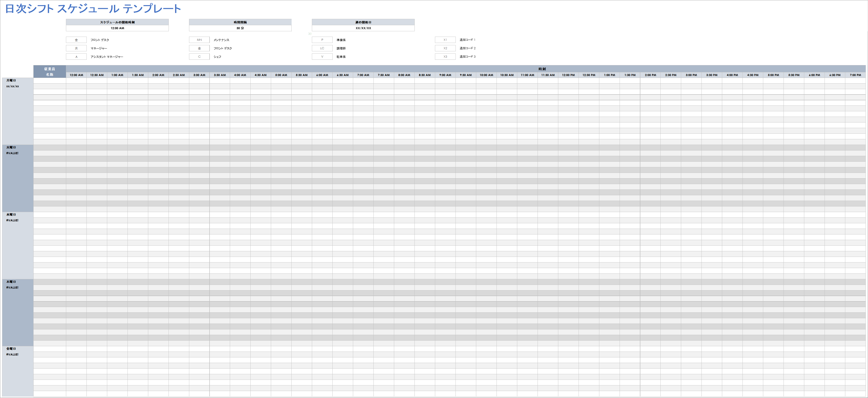Edit the start time value under スケジュールの開始時刻
868x398 pixels.
point(117,28)
